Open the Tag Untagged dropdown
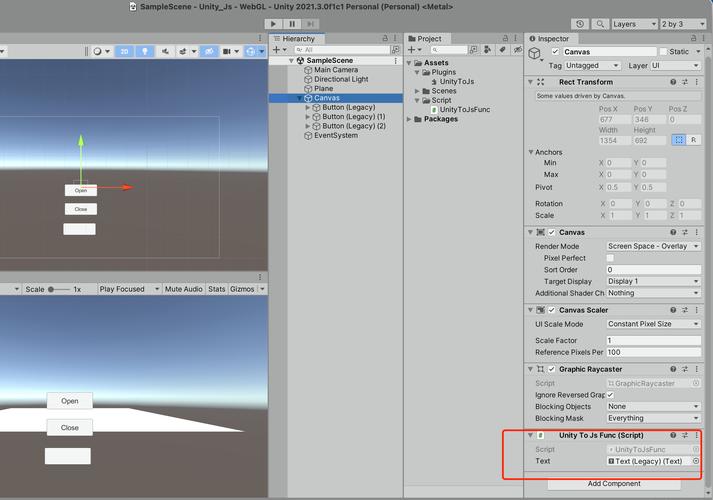This screenshot has width=713, height=500. click(592, 65)
